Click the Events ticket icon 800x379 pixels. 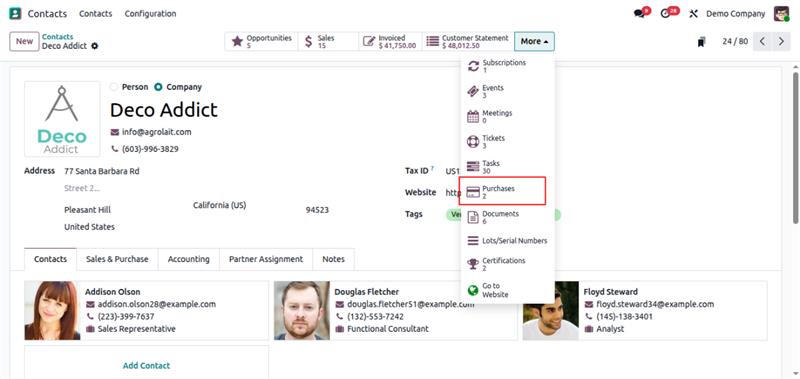click(473, 91)
